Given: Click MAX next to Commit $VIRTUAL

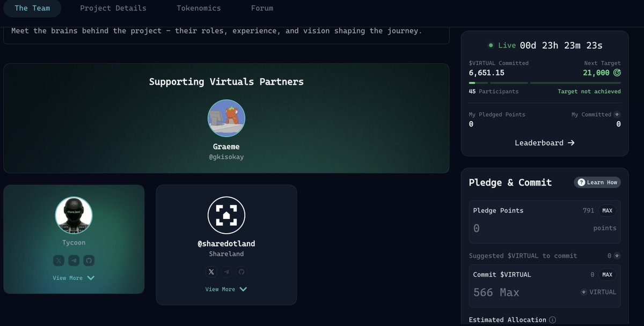Looking at the screenshot, I should (607, 275).
